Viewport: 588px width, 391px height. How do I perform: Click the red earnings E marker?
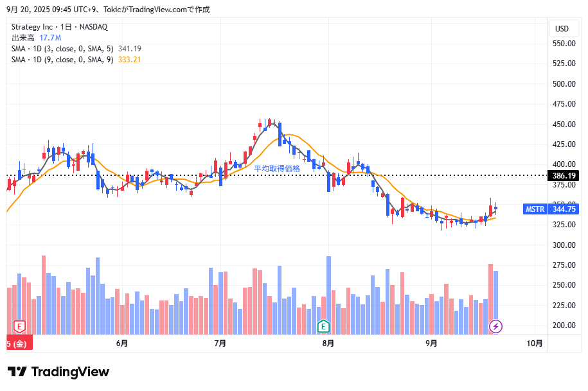(x=19, y=326)
